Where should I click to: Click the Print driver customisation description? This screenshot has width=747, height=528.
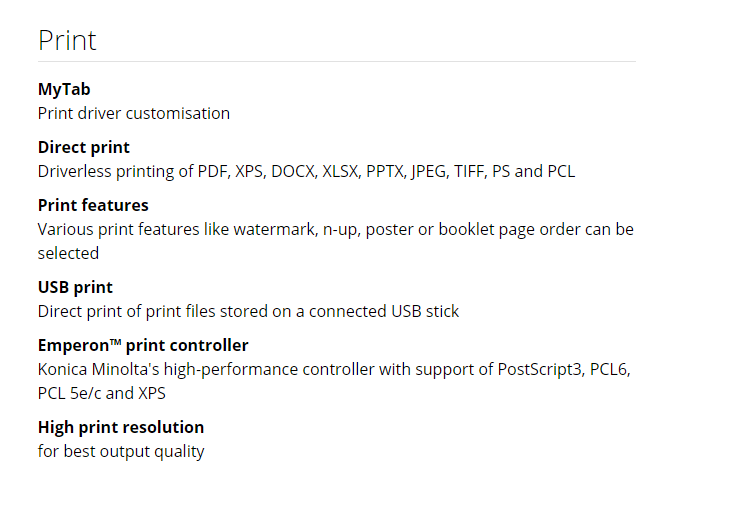[134, 113]
